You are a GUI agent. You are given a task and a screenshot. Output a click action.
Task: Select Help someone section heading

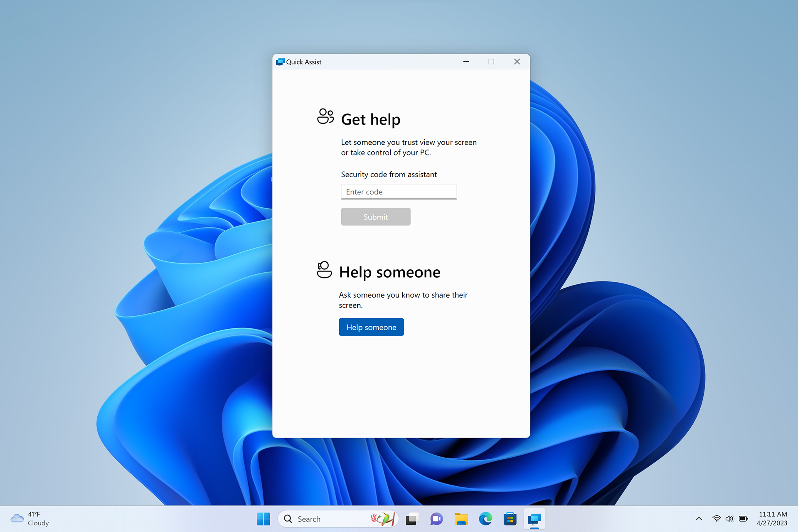389,271
